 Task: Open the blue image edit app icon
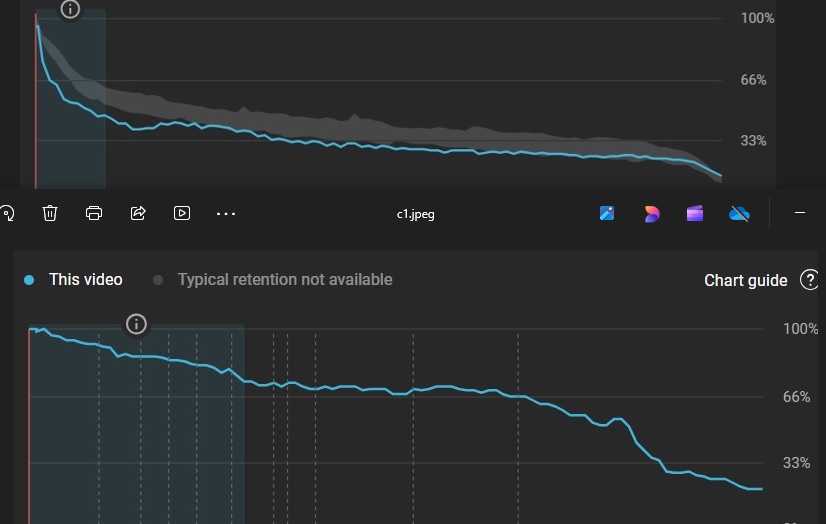(x=607, y=213)
